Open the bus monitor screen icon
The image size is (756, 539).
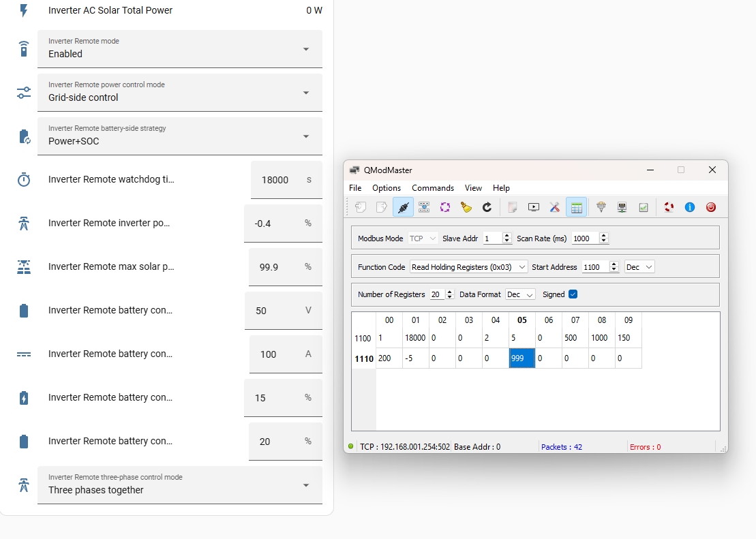(x=534, y=207)
